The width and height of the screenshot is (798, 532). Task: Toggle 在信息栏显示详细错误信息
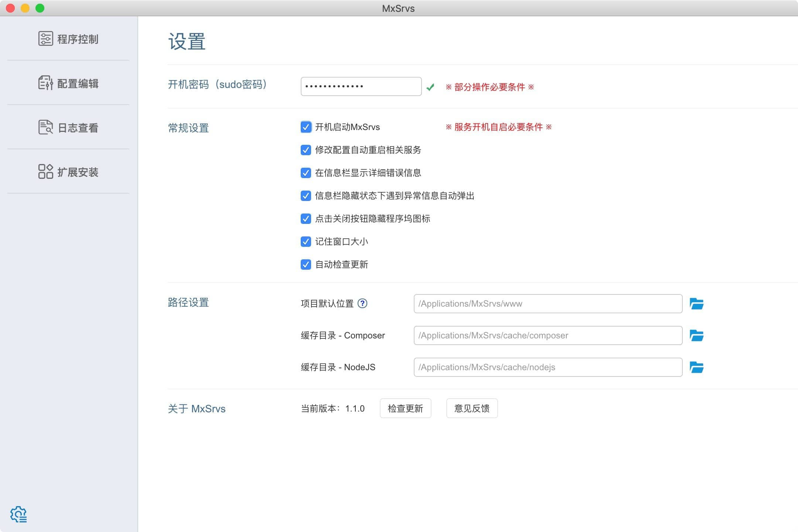click(x=306, y=173)
